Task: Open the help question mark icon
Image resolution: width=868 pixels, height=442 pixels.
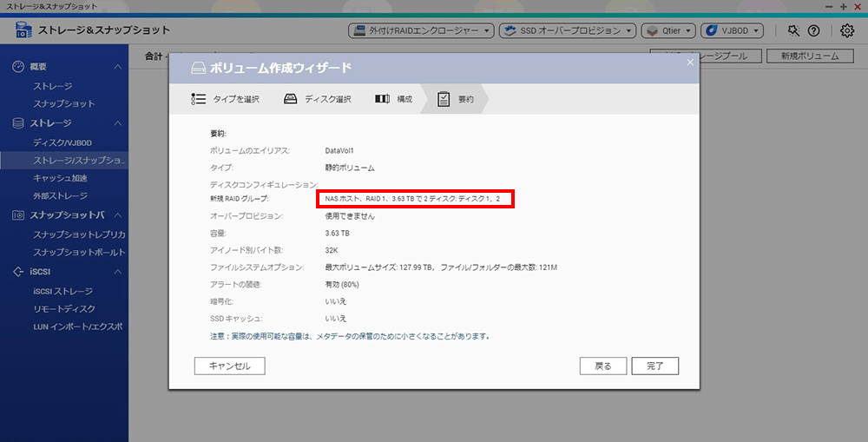Action: click(813, 30)
